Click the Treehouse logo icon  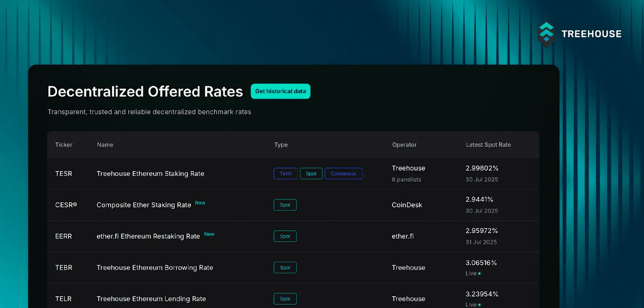(546, 34)
